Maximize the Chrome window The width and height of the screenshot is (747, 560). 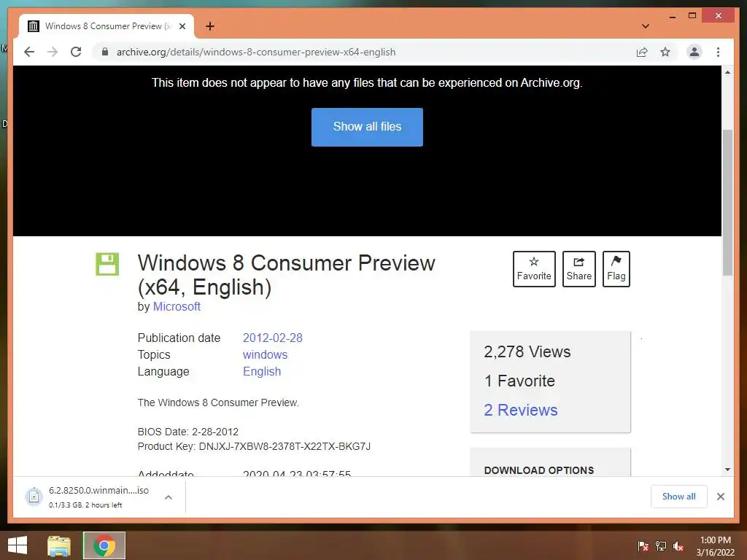[692, 16]
